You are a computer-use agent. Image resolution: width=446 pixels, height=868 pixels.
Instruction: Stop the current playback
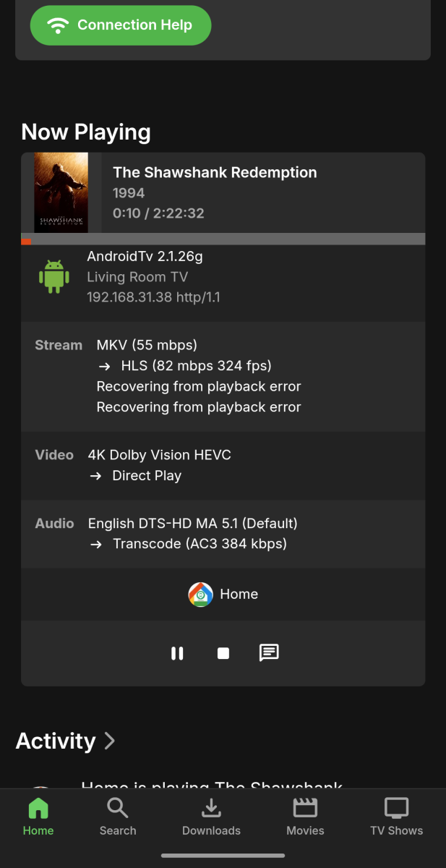click(223, 653)
